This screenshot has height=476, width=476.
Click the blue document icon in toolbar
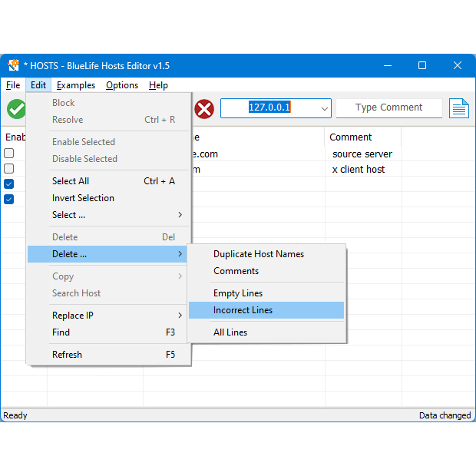(458, 108)
